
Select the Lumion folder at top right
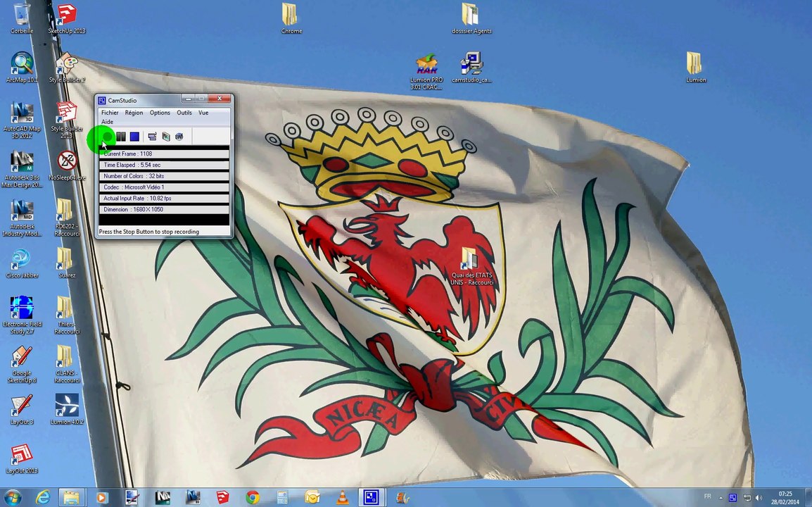[x=695, y=68]
